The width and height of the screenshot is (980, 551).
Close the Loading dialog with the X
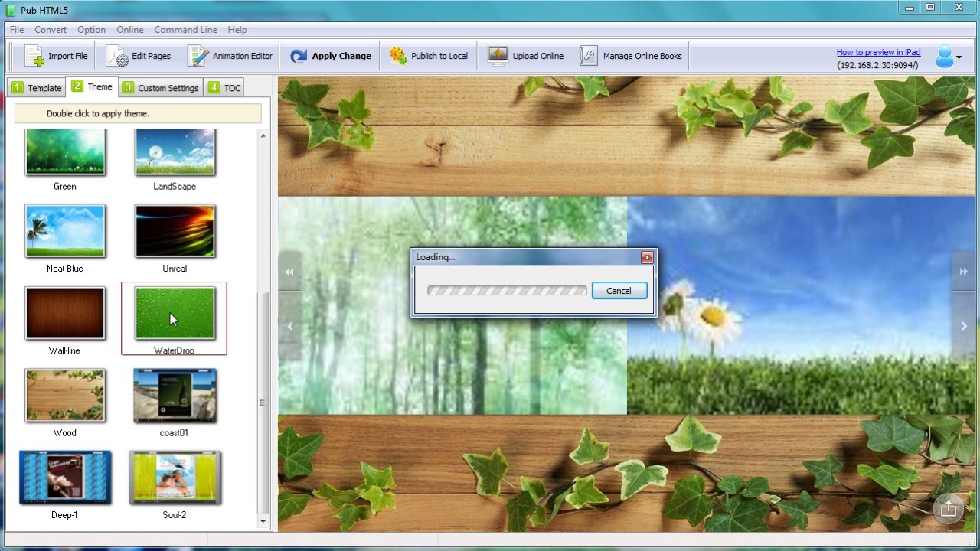pos(647,257)
